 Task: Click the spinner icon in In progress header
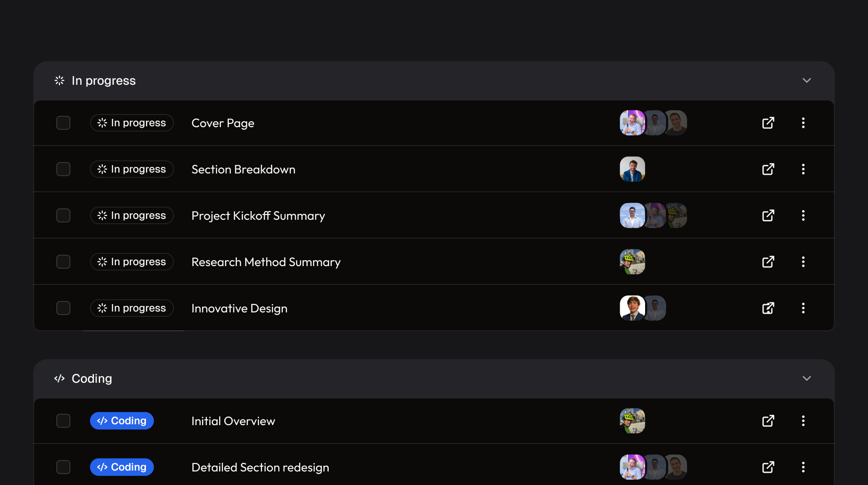coord(59,80)
